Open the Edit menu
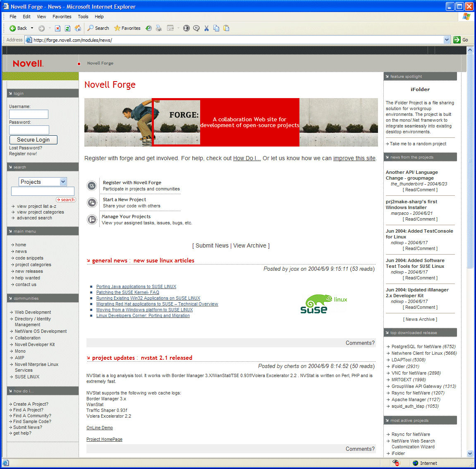 (x=26, y=17)
